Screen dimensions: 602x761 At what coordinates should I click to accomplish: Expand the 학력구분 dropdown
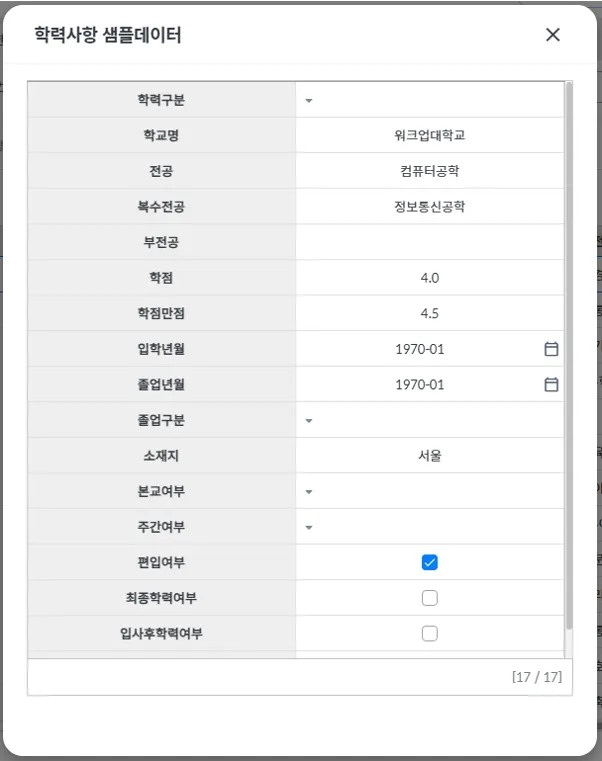(309, 101)
